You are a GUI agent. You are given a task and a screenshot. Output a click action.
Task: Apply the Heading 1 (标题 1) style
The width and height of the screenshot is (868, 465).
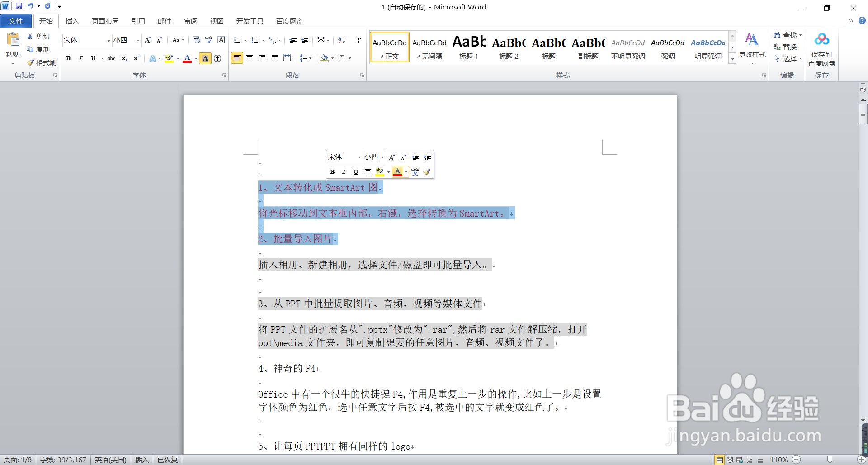[x=469, y=47]
